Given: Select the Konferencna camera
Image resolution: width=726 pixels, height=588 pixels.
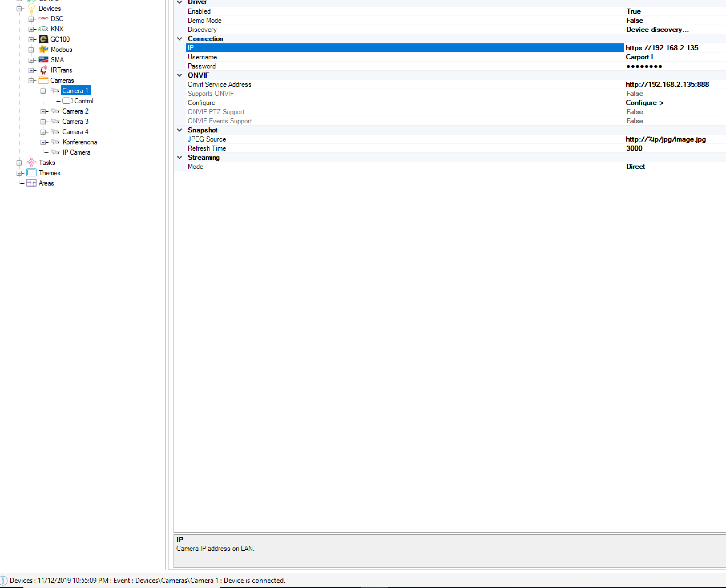Looking at the screenshot, I should tap(80, 142).
